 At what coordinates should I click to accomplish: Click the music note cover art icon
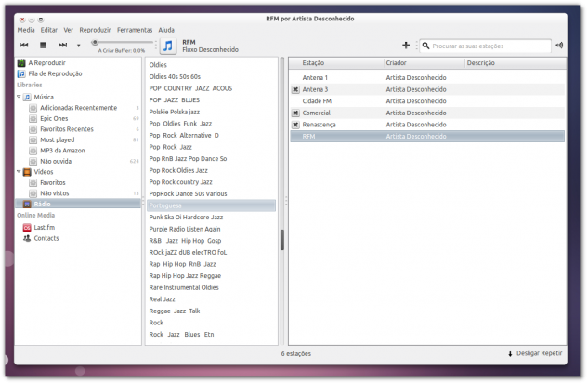click(x=168, y=46)
